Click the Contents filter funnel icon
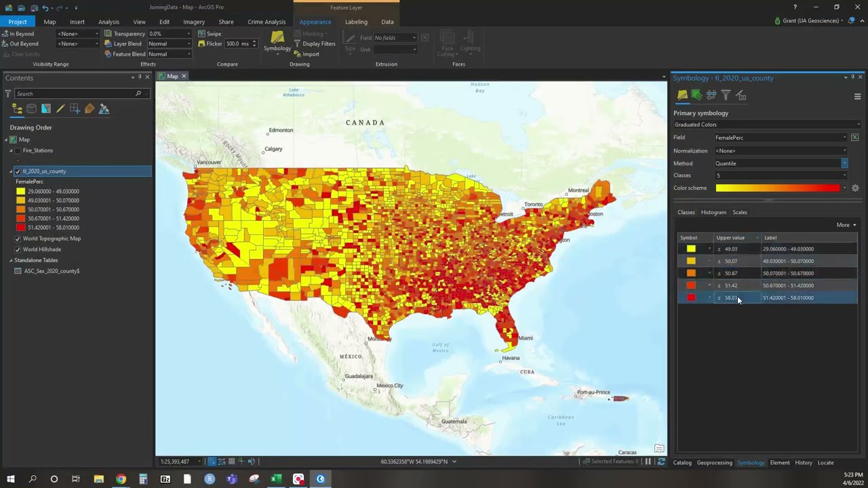Viewport: 868px width, 488px height. click(x=8, y=94)
